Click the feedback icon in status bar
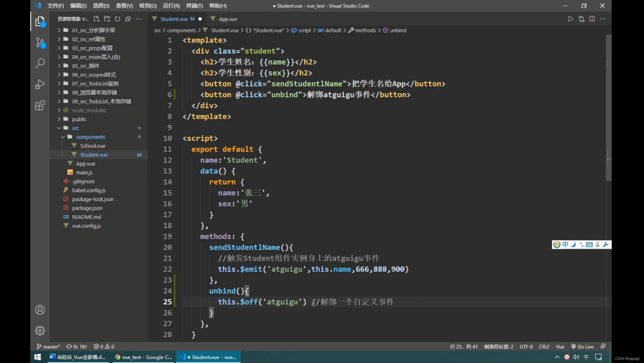 [x=603, y=347]
